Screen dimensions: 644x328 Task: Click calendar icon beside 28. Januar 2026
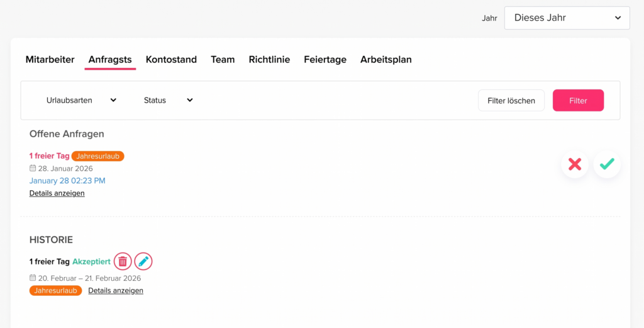pyautogui.click(x=33, y=168)
